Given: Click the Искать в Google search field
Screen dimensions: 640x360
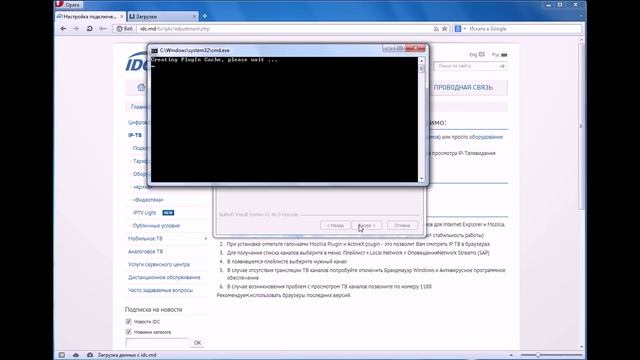Looking at the screenshot, I should point(524,29).
